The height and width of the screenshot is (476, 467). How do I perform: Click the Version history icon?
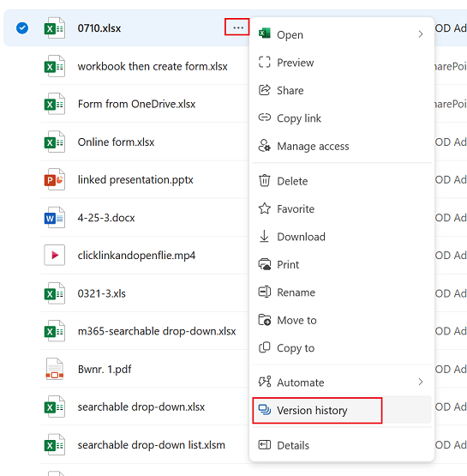[x=265, y=409]
